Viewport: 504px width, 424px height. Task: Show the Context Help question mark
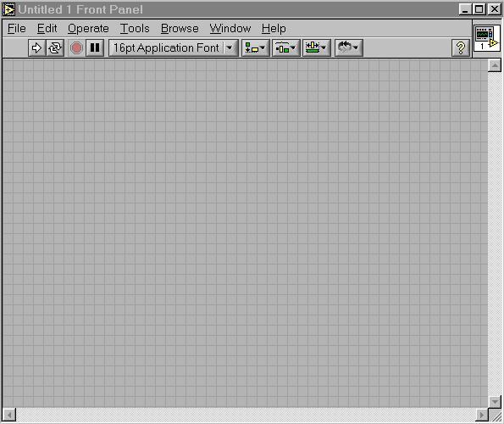[461, 48]
